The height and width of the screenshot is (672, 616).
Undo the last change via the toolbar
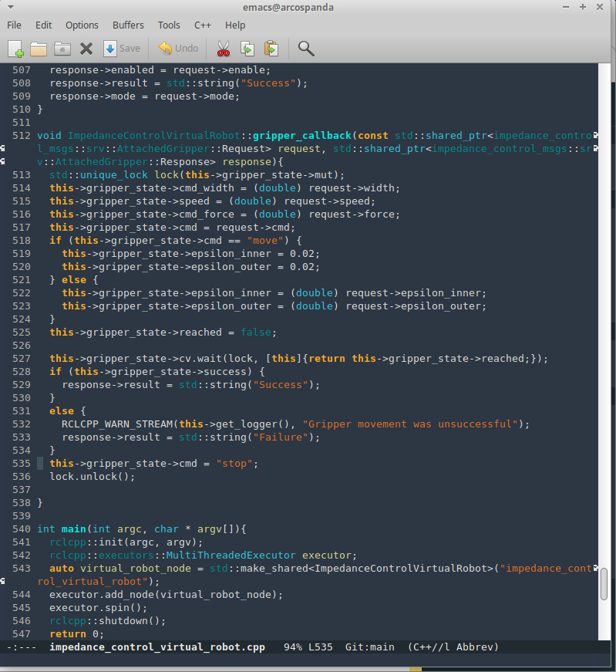click(x=179, y=49)
